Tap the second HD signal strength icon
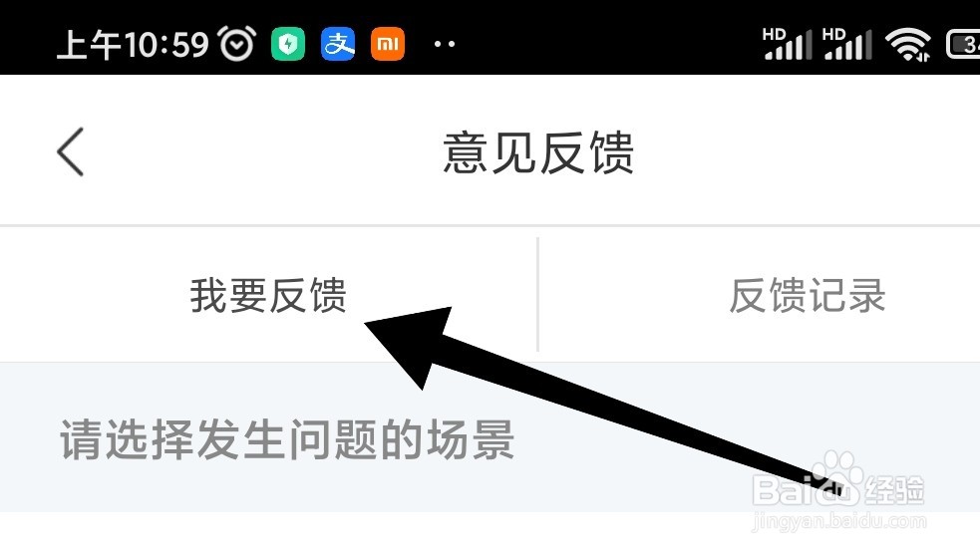The width and height of the screenshot is (980, 555). [846, 44]
